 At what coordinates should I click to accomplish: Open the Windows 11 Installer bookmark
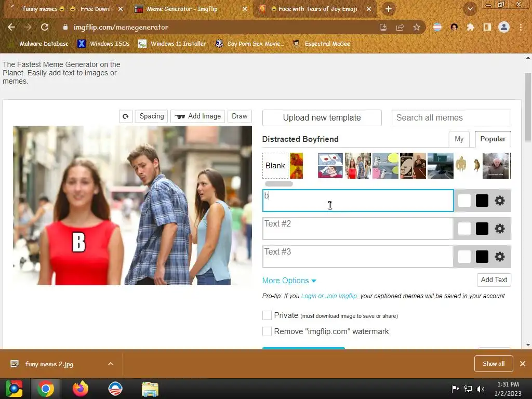coord(172,44)
